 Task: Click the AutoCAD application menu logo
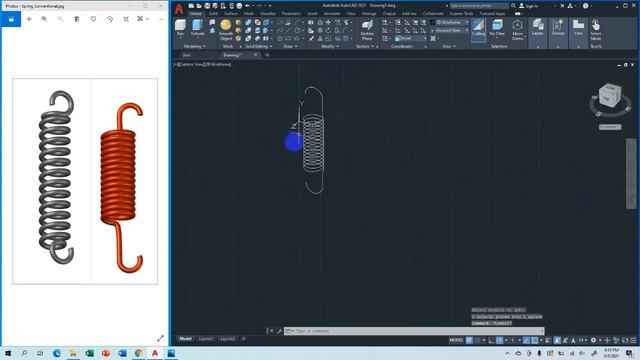pyautogui.click(x=179, y=9)
